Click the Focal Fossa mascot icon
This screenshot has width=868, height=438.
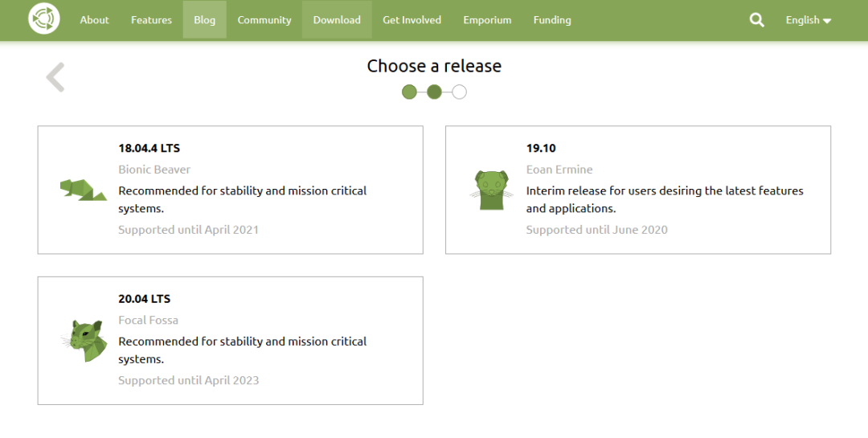click(84, 341)
